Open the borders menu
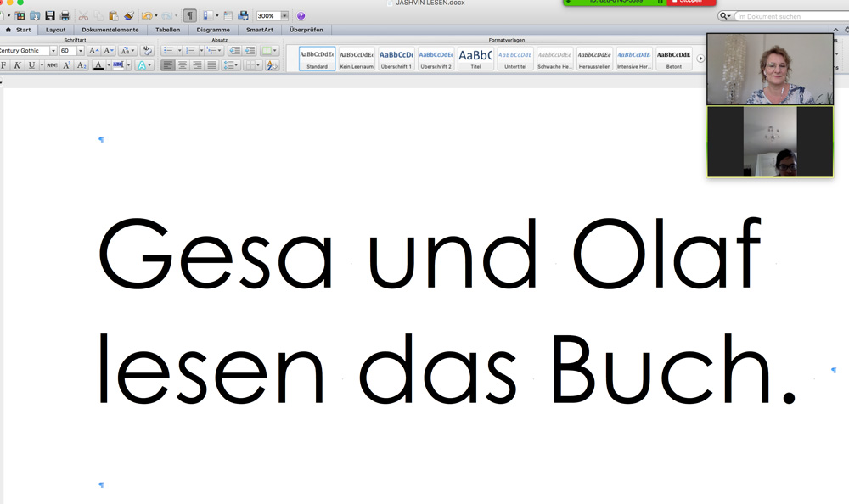 click(x=252, y=65)
